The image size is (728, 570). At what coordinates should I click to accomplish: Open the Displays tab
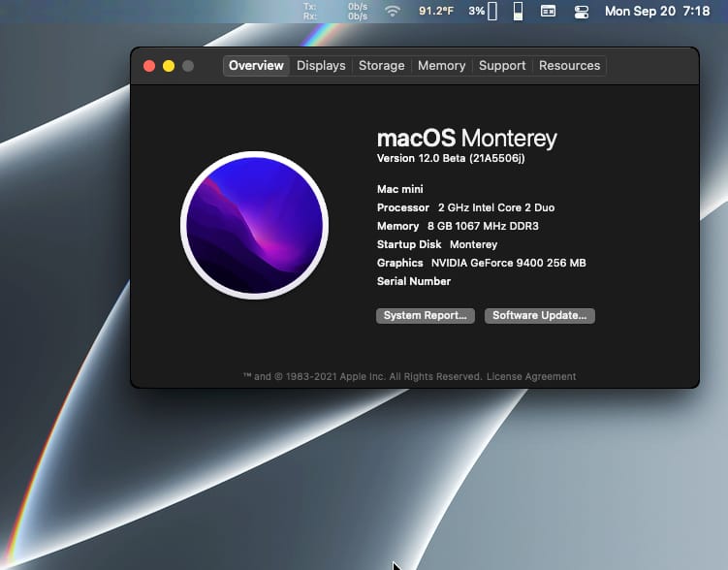click(321, 66)
